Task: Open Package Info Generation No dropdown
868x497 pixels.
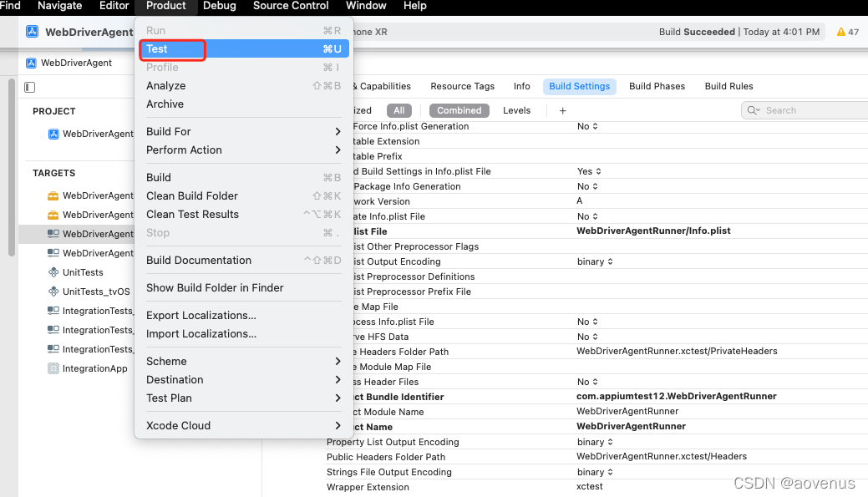Action: [x=587, y=186]
